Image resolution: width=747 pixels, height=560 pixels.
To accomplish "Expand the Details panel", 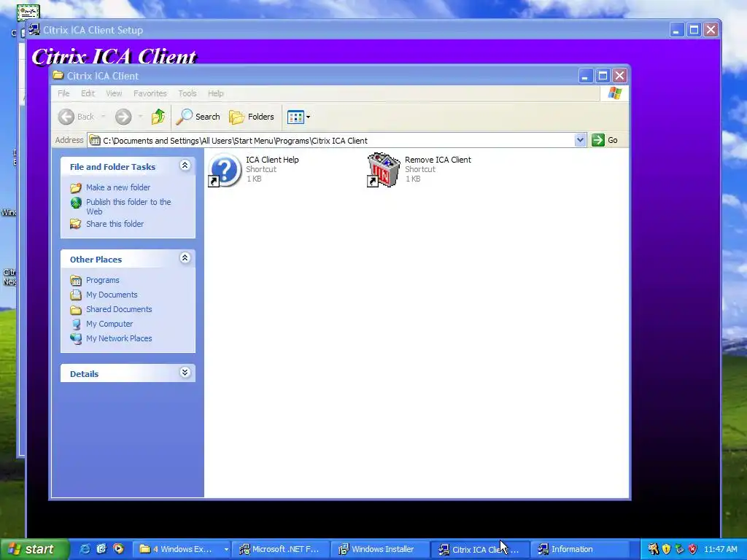I will coord(185,373).
